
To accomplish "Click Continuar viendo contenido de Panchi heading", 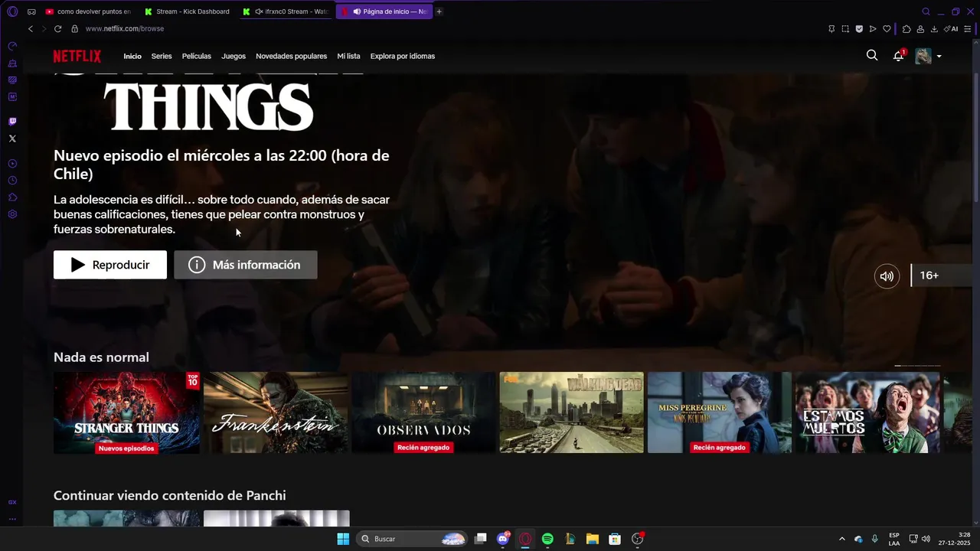I will pos(170,496).
